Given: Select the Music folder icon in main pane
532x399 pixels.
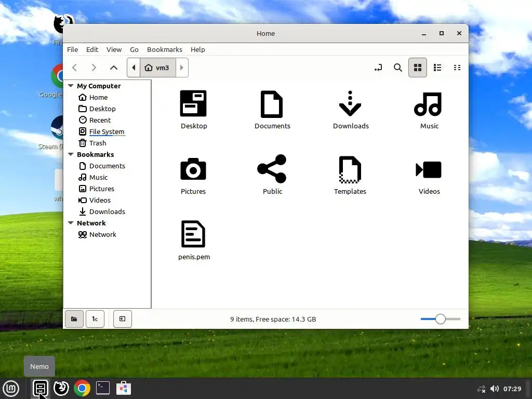Looking at the screenshot, I should (x=428, y=104).
